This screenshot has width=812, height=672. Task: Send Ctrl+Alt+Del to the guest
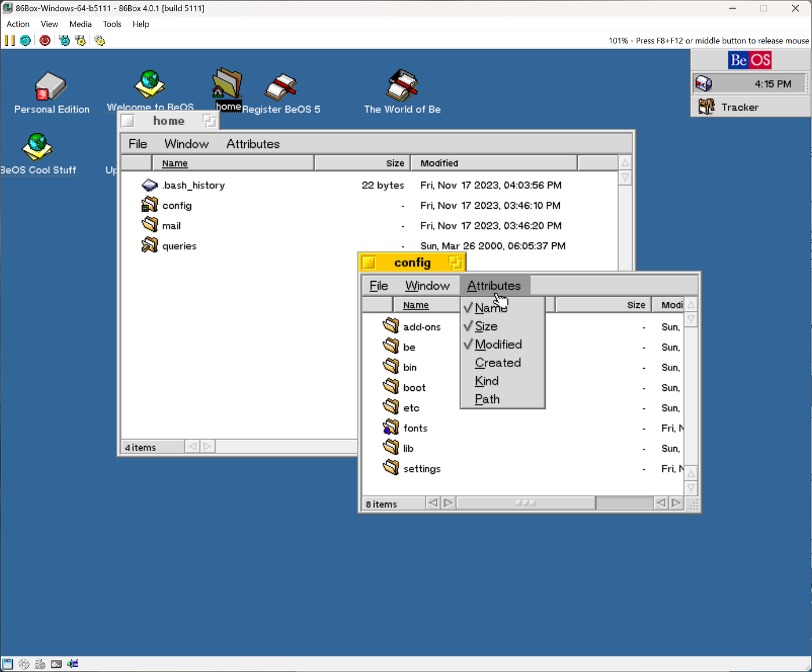[x=64, y=40]
